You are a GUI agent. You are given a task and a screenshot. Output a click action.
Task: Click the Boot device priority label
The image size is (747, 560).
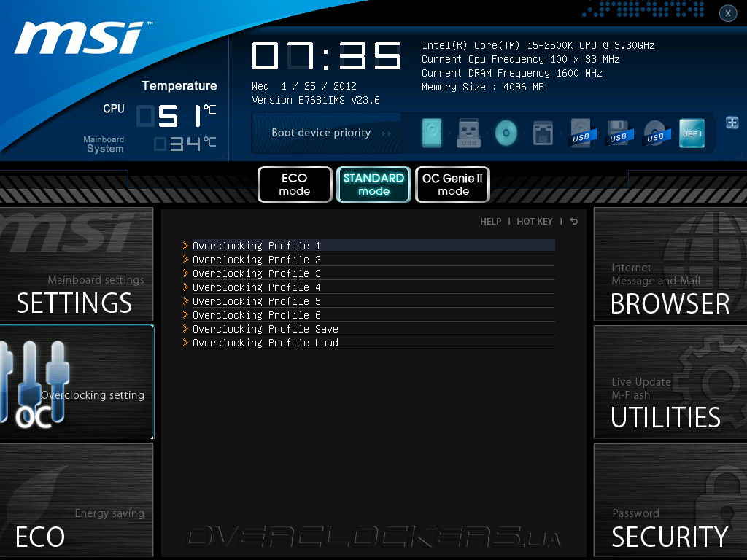click(x=321, y=133)
